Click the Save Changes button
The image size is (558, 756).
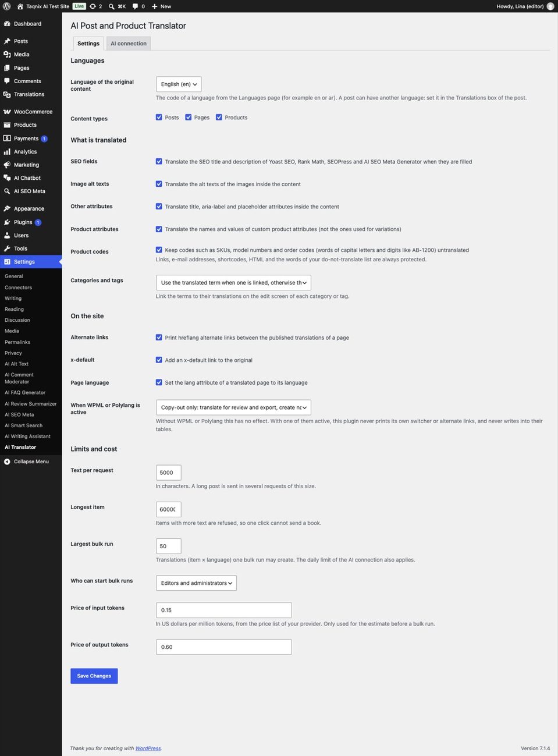pos(94,676)
